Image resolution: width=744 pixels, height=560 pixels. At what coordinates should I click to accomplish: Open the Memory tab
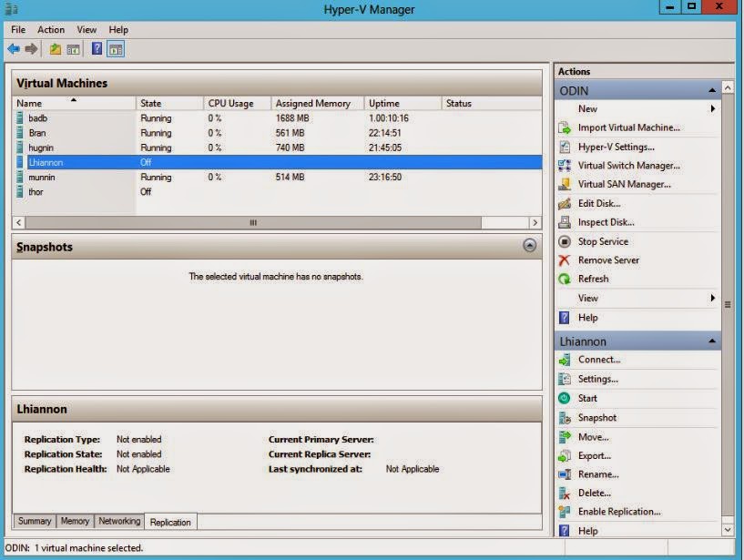point(75,521)
